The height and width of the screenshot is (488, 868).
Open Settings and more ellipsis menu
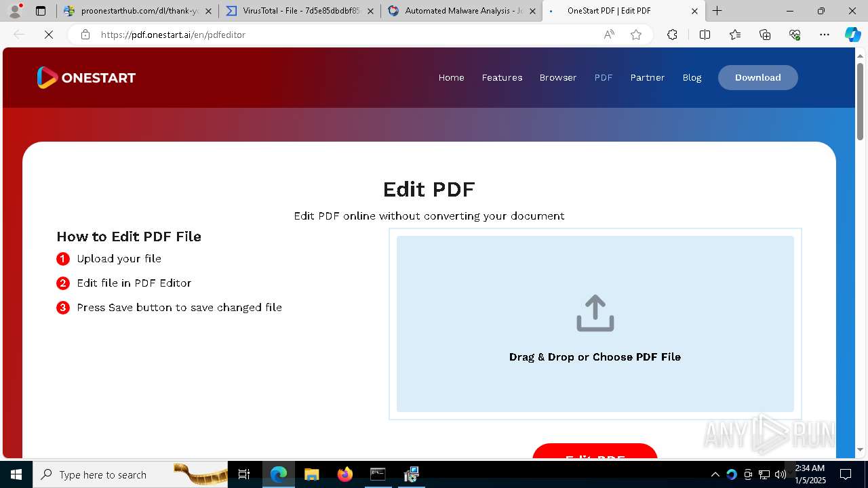click(825, 35)
